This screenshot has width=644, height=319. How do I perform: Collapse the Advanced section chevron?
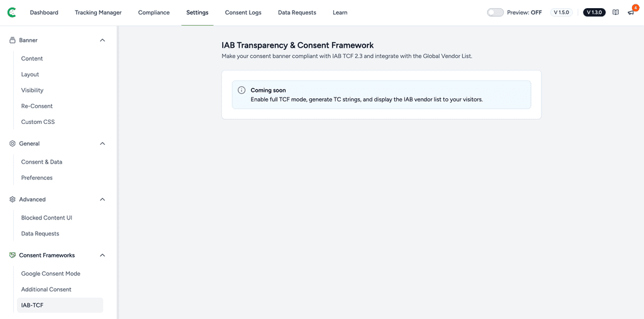coord(103,199)
